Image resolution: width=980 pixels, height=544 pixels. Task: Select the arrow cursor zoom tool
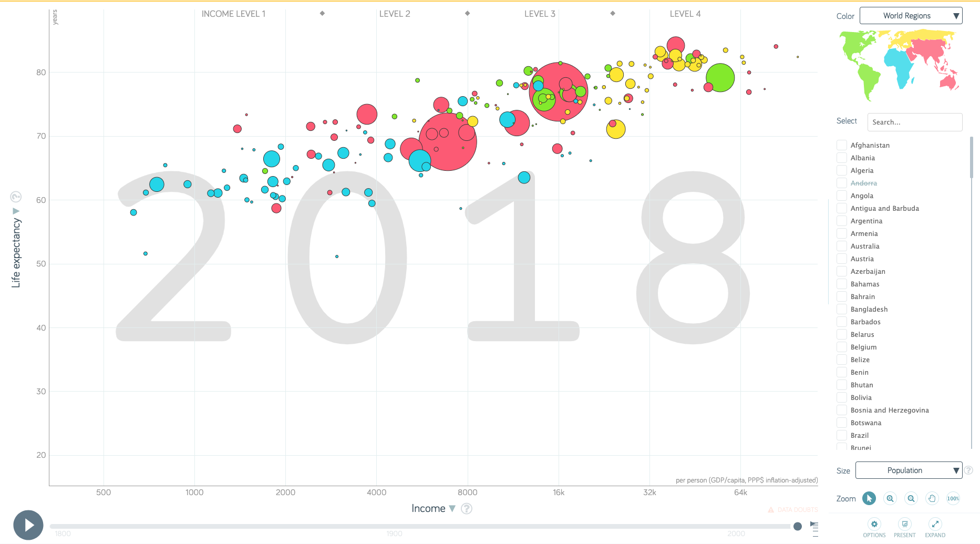click(x=869, y=498)
